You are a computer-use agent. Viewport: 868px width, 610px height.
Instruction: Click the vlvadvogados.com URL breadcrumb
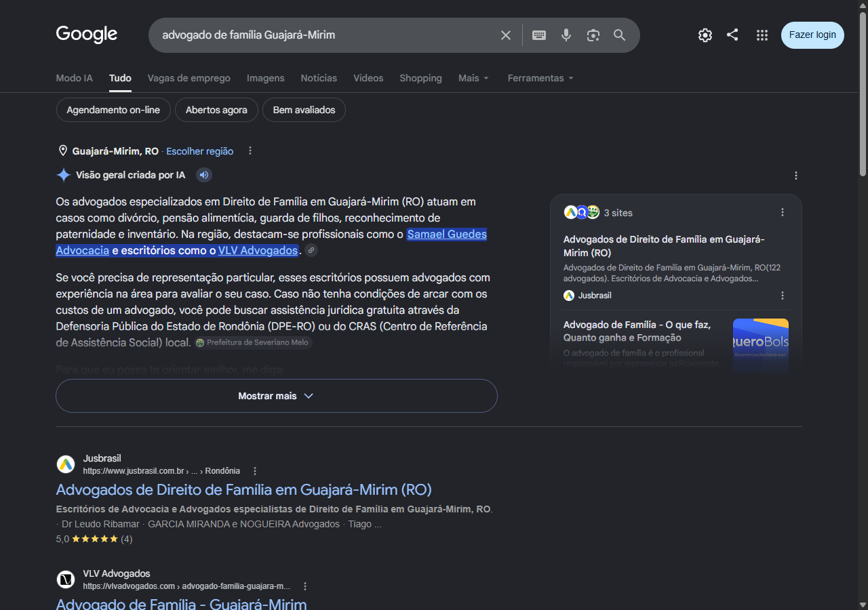[x=186, y=586]
